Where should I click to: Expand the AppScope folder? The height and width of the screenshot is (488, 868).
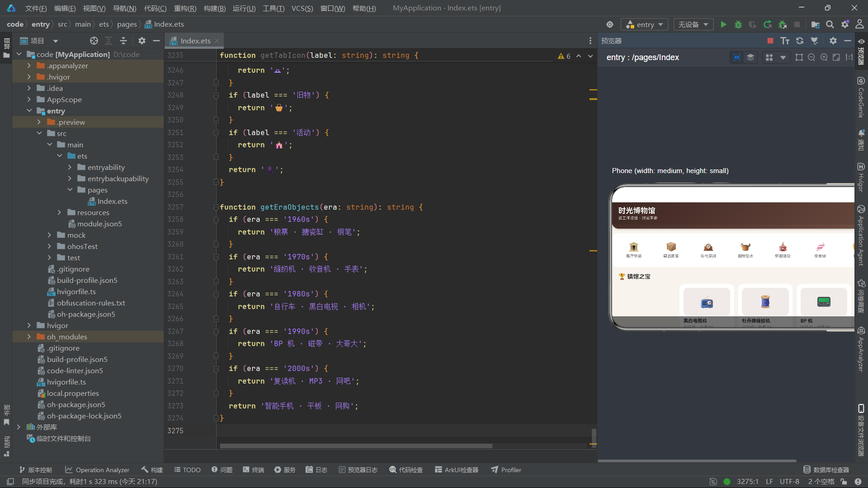point(29,99)
